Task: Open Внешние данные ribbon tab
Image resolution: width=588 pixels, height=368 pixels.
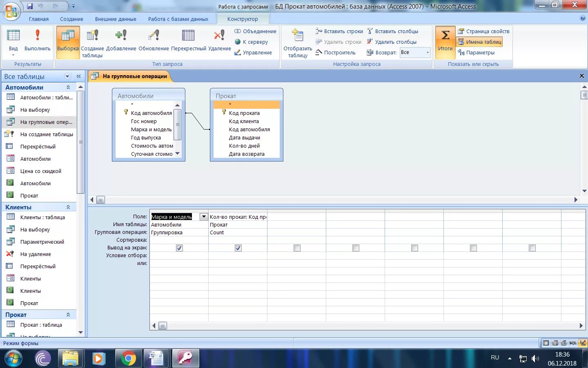Action: [116, 19]
